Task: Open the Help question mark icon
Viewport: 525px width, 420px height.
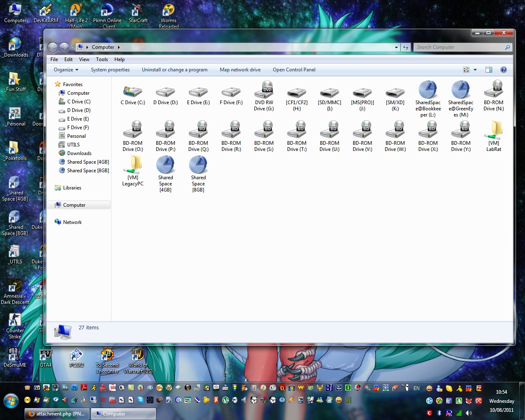Action: (x=503, y=70)
